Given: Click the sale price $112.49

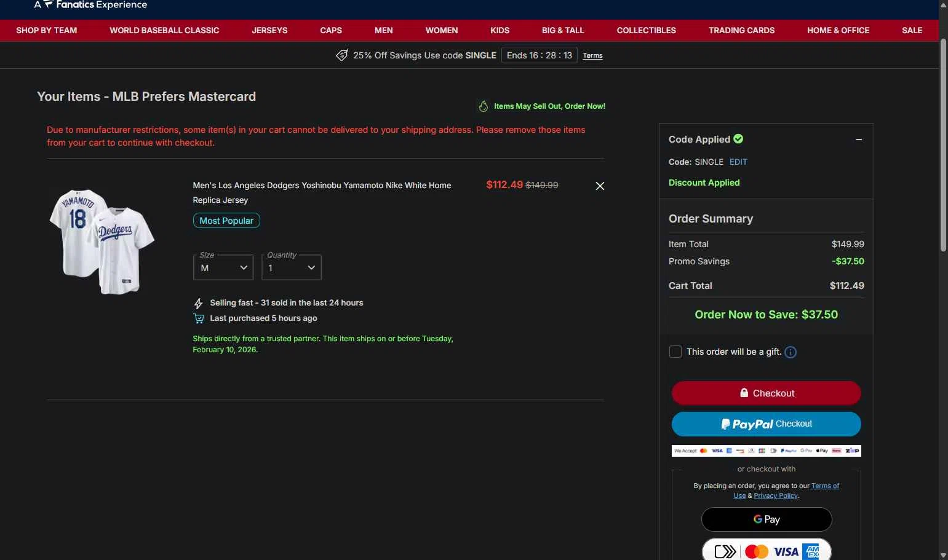Looking at the screenshot, I should tap(504, 184).
